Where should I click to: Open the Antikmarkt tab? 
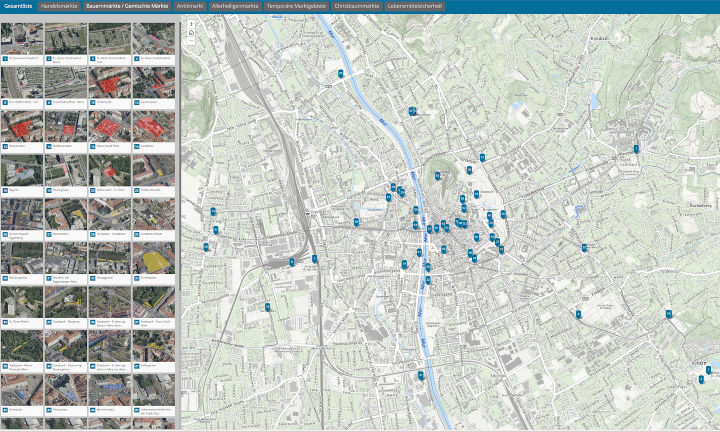(190, 6)
